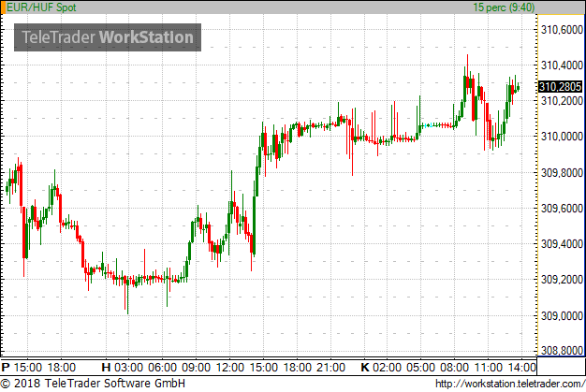Viewport: 586px width, 392px height.
Task: Click the 310,6000 price axis label
Action: pos(562,30)
